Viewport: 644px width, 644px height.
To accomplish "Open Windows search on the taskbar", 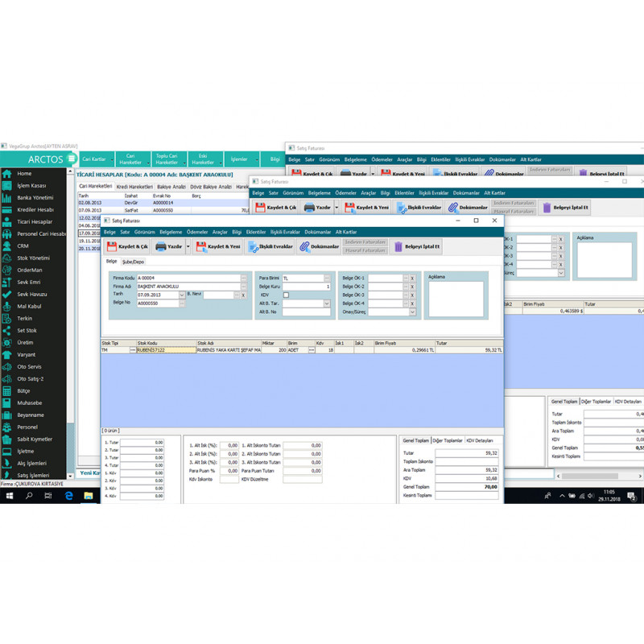I will (29, 496).
